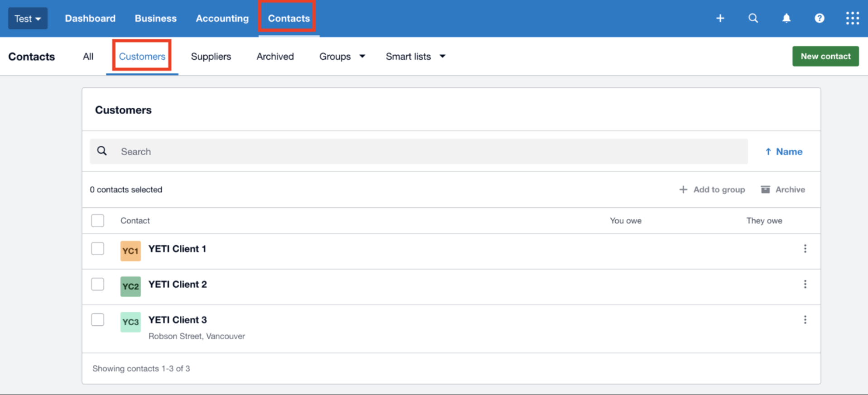The image size is (868, 395).
Task: Click Add to group
Action: pyautogui.click(x=712, y=190)
